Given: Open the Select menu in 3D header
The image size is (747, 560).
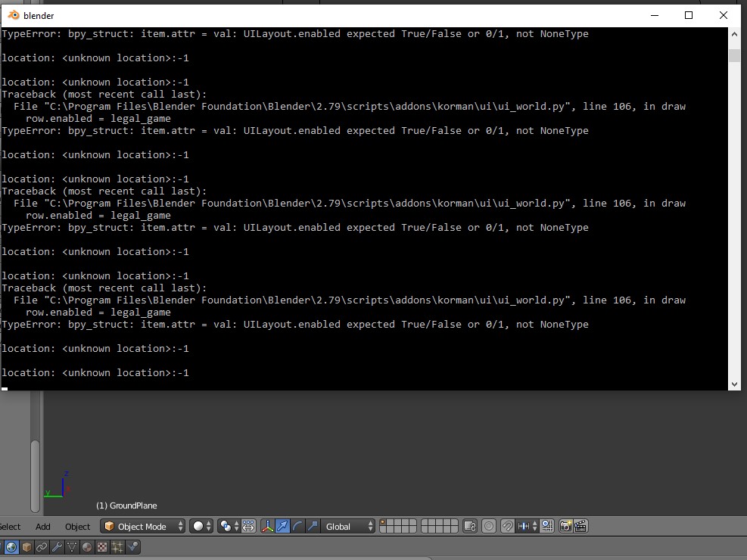Looking at the screenshot, I should point(10,527).
